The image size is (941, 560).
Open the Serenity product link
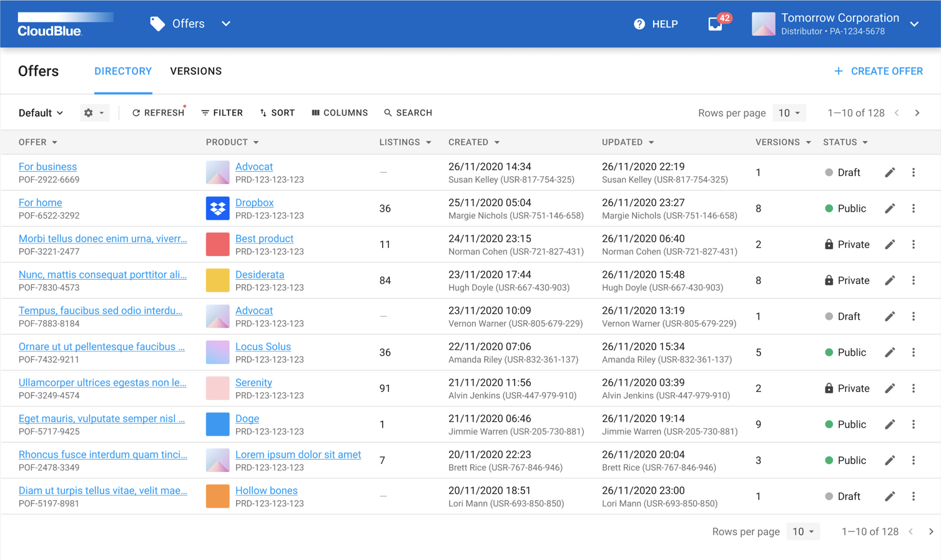(x=254, y=382)
